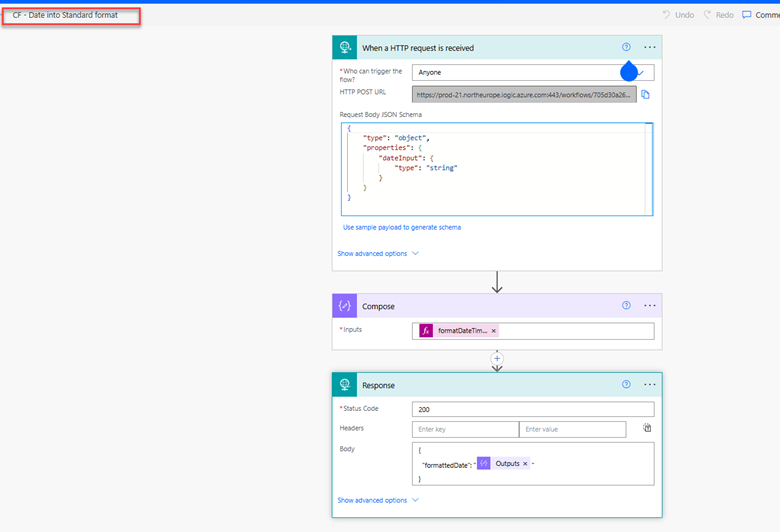The height and width of the screenshot is (532, 780).
Task: Click the Outputs token icon in Body
Action: [484, 463]
